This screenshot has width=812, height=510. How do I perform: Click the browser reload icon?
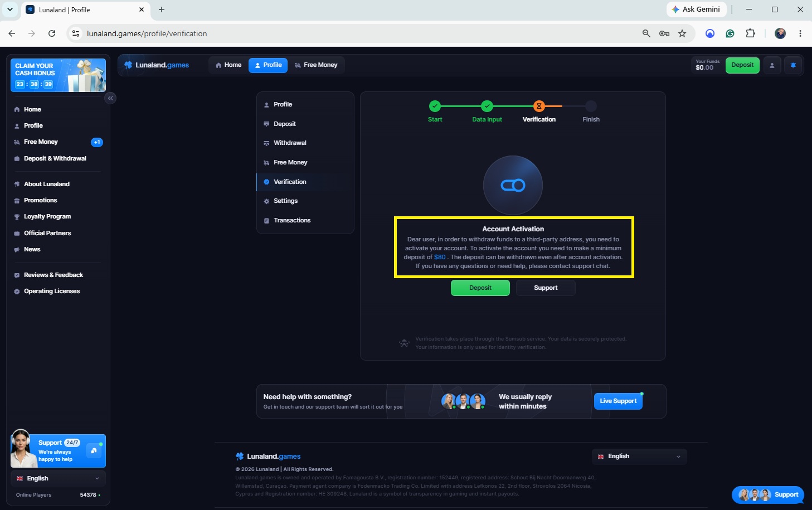(52, 33)
